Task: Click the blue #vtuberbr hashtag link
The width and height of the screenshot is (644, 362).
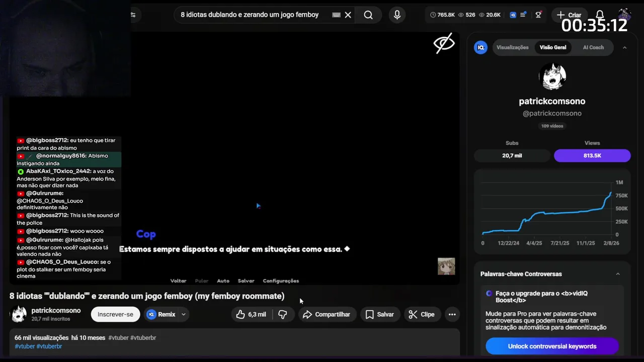Action: point(49,346)
